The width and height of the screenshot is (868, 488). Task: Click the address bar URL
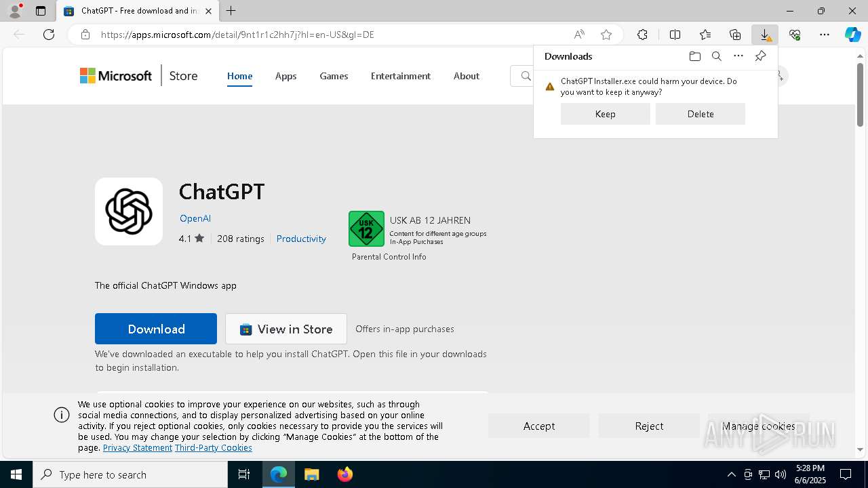pos(237,35)
